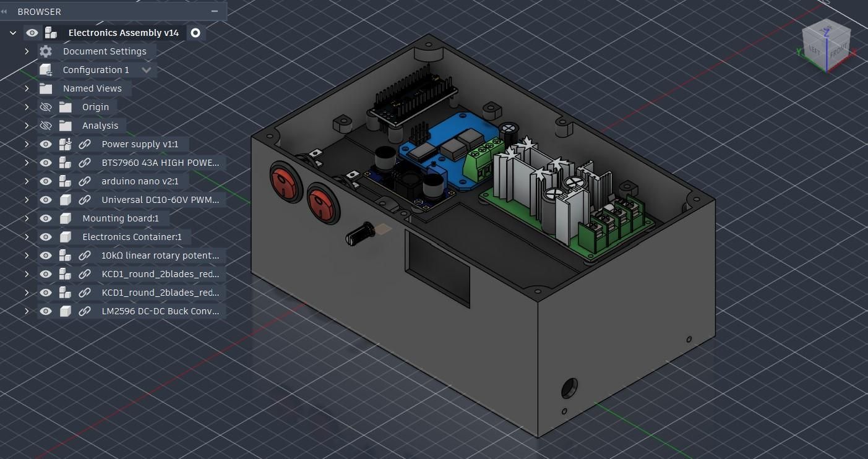
Task: Select the Origin label
Action: tap(95, 107)
